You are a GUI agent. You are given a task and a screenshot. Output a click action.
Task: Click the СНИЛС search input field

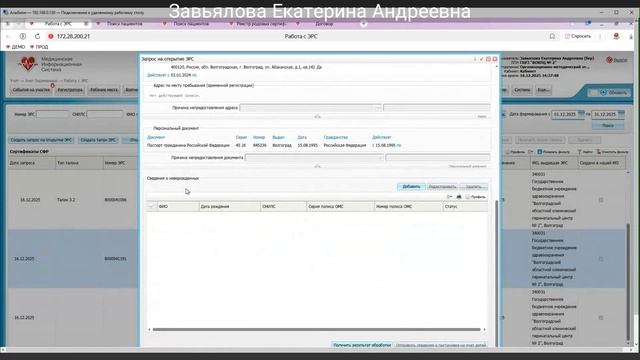104,114
